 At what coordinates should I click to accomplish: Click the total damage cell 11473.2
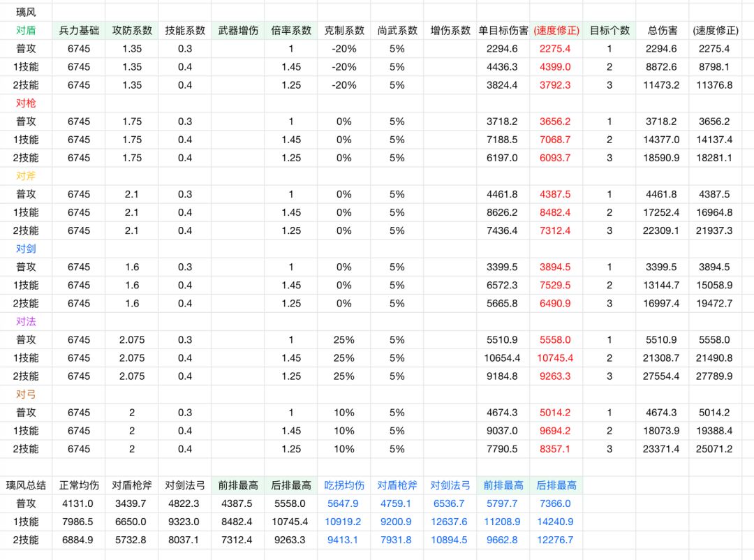coord(661,85)
